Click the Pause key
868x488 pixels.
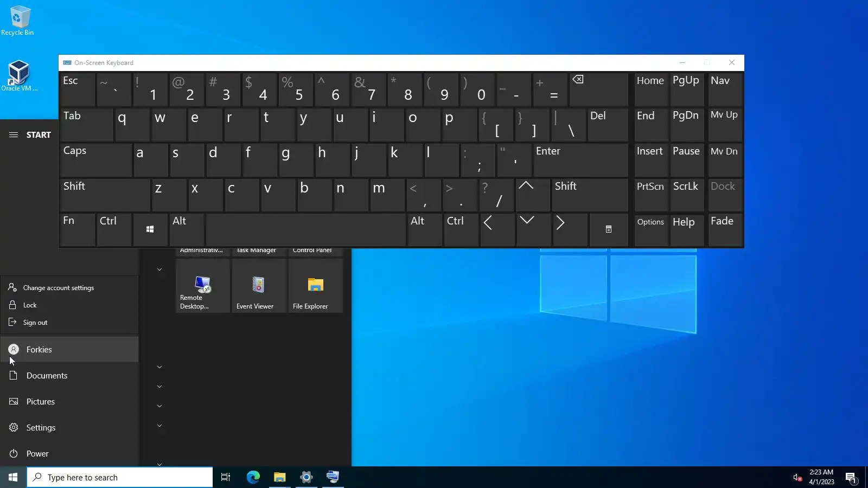[x=687, y=159]
